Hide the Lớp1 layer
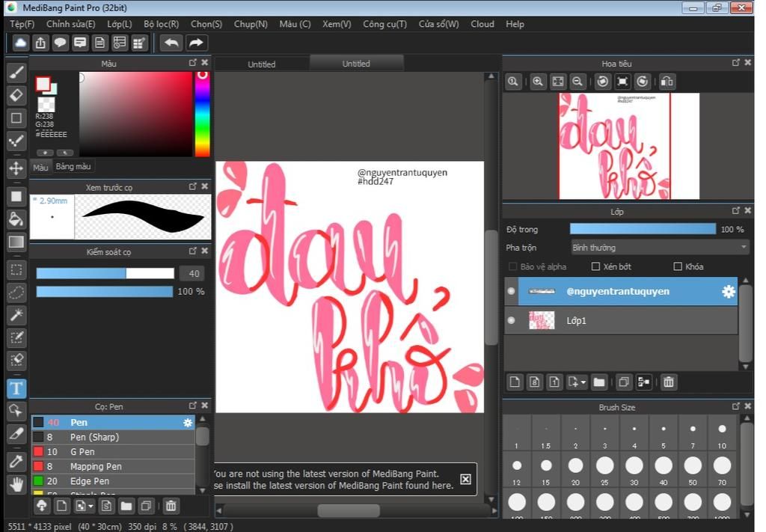The height and width of the screenshot is (532, 766). pyautogui.click(x=512, y=320)
